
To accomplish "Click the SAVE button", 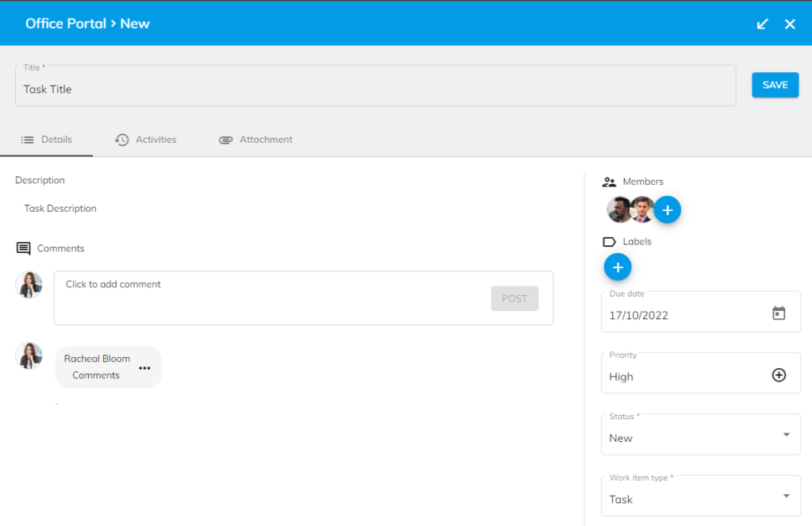I will tap(775, 85).
